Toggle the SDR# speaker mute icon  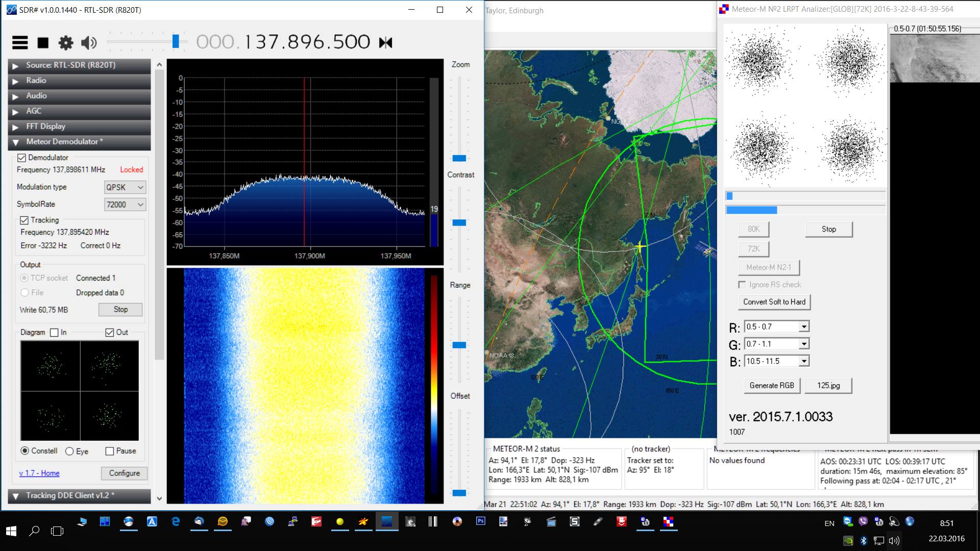coord(89,42)
